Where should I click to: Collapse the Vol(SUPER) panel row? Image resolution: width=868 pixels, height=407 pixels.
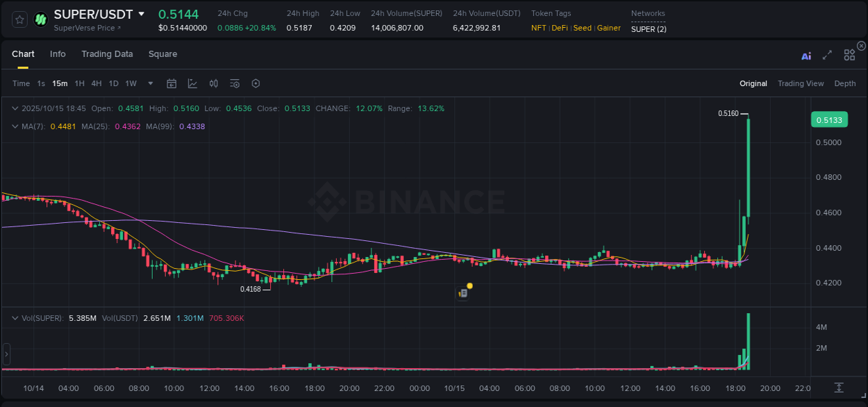pyautogui.click(x=15, y=317)
